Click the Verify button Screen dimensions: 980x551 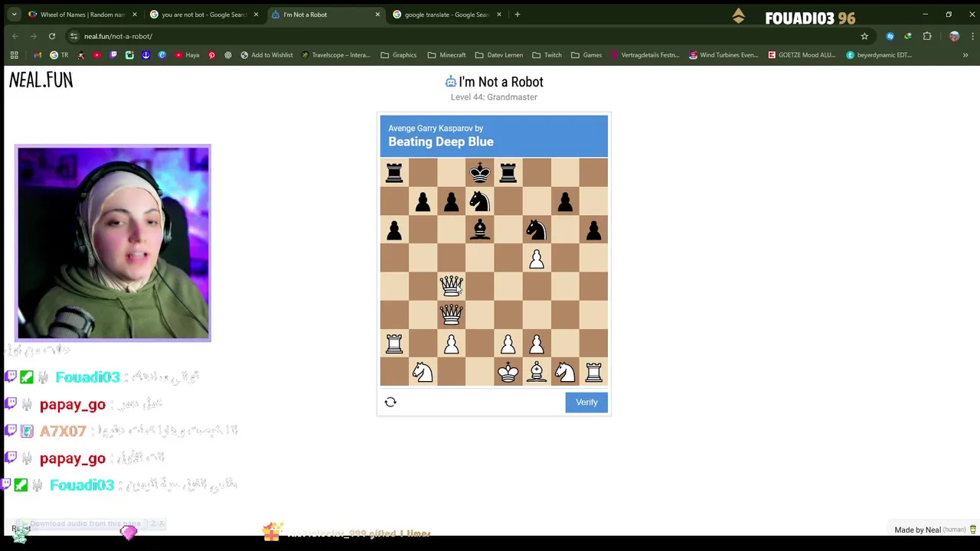tap(586, 402)
